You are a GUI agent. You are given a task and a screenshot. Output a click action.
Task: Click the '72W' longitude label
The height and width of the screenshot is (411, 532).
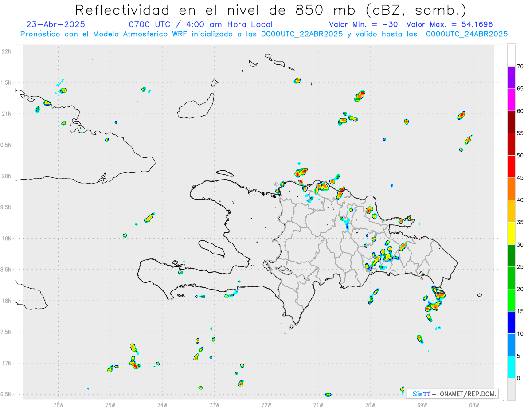coord(266,405)
